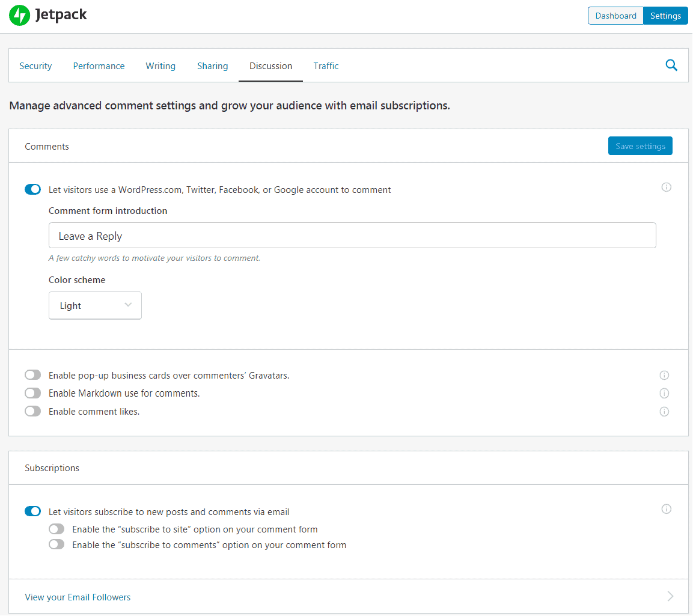
Task: Enable pop-up business cards over Gravatars
Action: [x=32, y=375]
